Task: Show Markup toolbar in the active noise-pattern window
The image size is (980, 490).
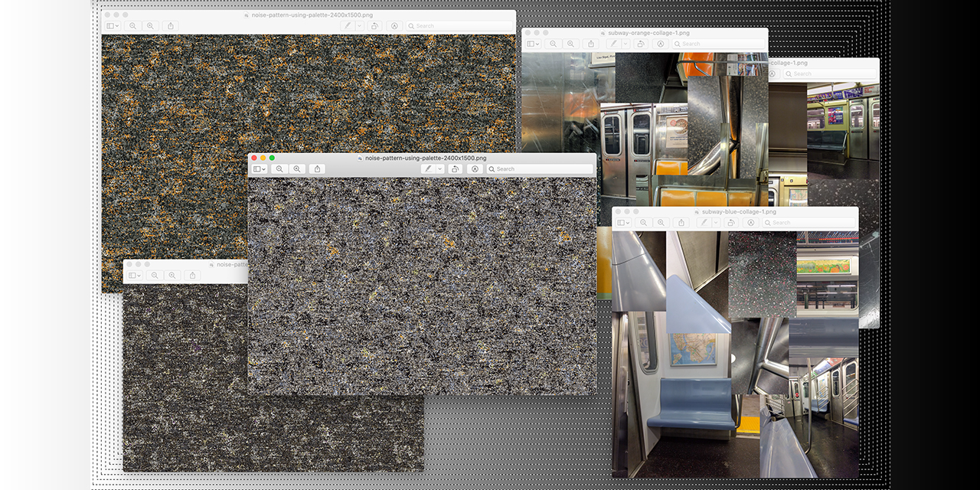Action: pyautogui.click(x=475, y=168)
